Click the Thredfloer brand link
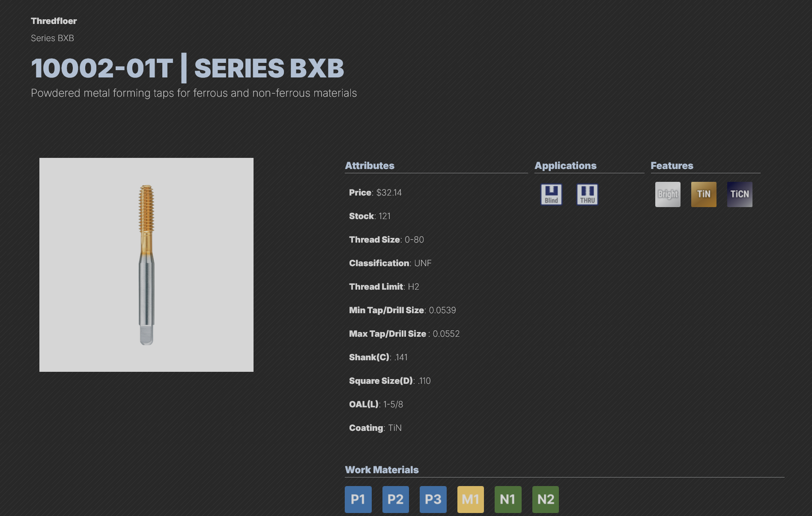 tap(54, 21)
